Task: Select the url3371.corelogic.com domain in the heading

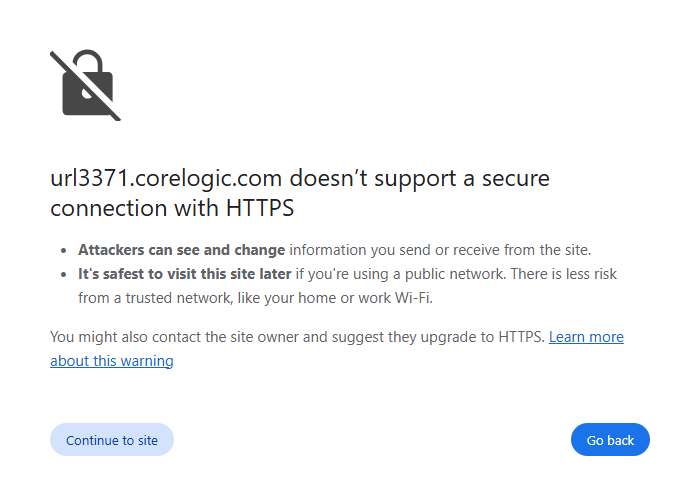Action: [166, 178]
